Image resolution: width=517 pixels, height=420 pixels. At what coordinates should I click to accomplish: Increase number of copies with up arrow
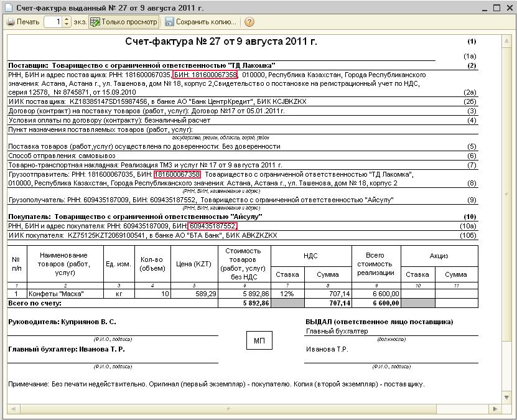(x=67, y=19)
